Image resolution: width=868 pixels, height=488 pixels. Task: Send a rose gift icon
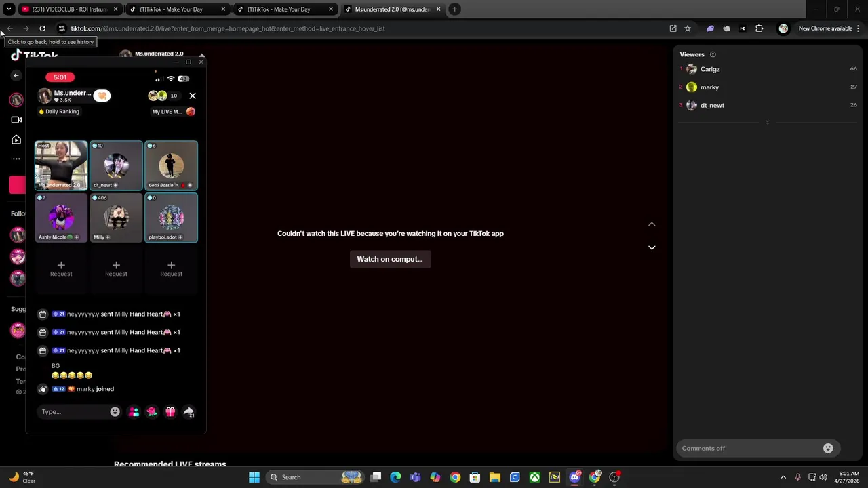pos(152,411)
